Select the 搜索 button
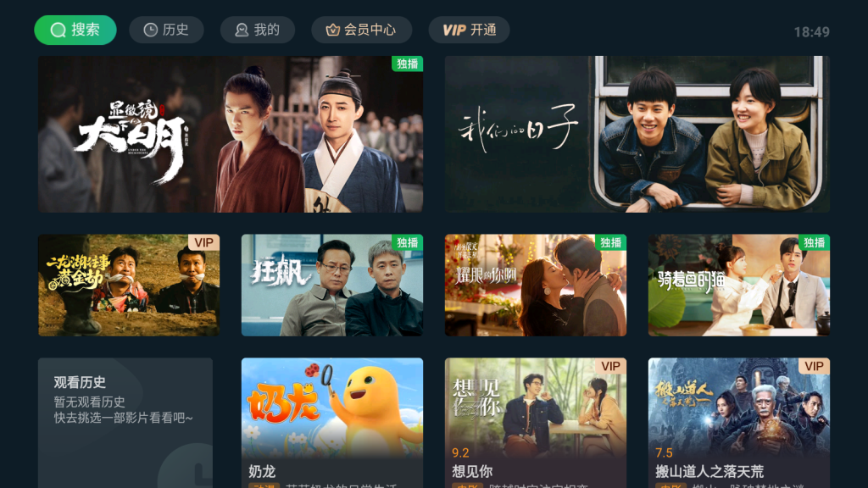The image size is (868, 488). click(75, 30)
